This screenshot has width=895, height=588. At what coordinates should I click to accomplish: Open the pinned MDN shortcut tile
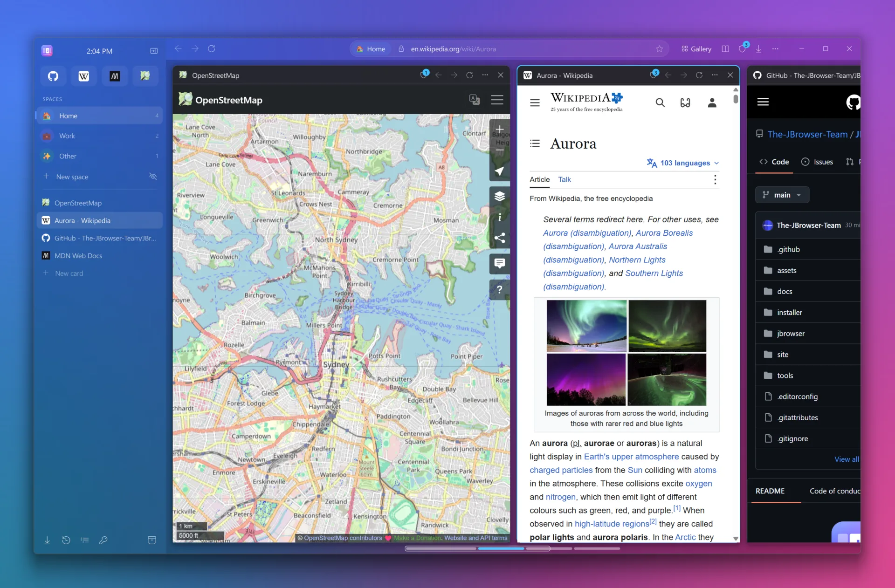[115, 76]
